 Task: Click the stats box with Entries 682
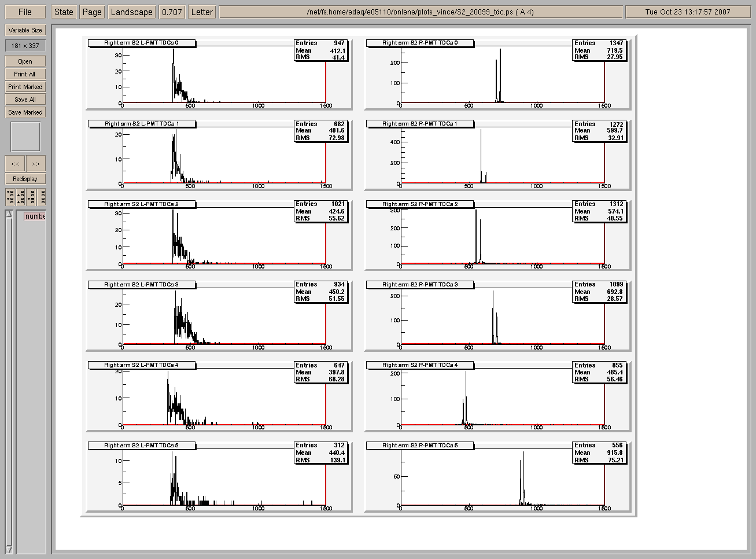click(x=321, y=131)
